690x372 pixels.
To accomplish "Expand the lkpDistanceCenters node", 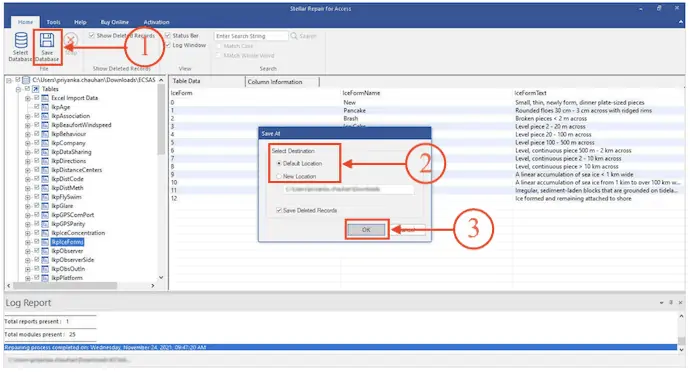I will pyautogui.click(x=27, y=170).
